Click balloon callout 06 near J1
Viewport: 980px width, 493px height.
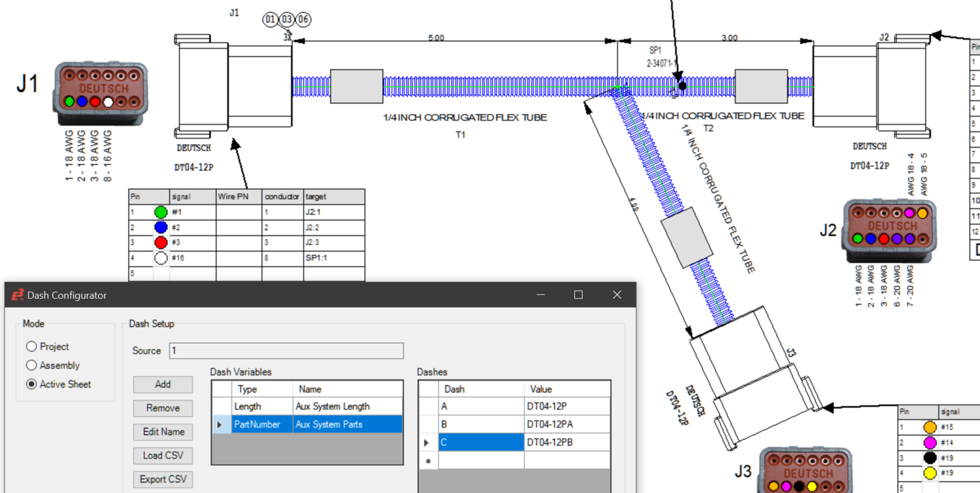(303, 20)
